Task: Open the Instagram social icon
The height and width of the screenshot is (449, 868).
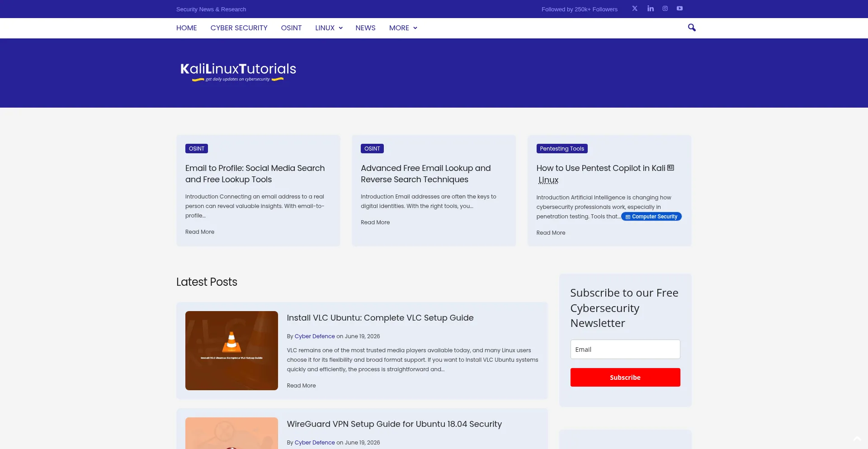Action: (665, 9)
